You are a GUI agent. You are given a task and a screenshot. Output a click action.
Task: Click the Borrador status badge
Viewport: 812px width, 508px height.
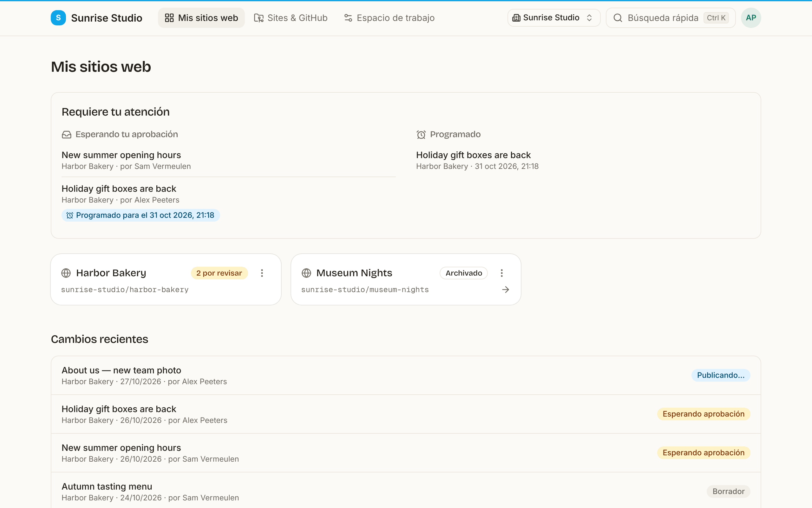pos(729,491)
